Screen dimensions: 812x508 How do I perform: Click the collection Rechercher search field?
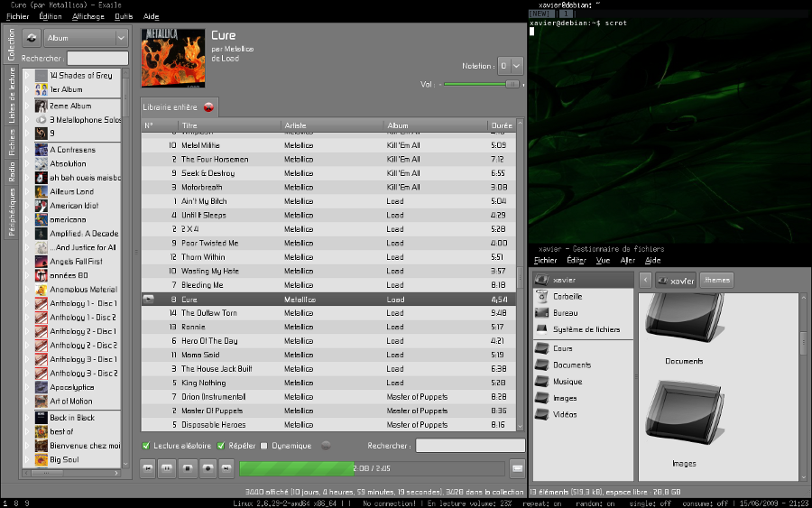pyautogui.click(x=97, y=58)
